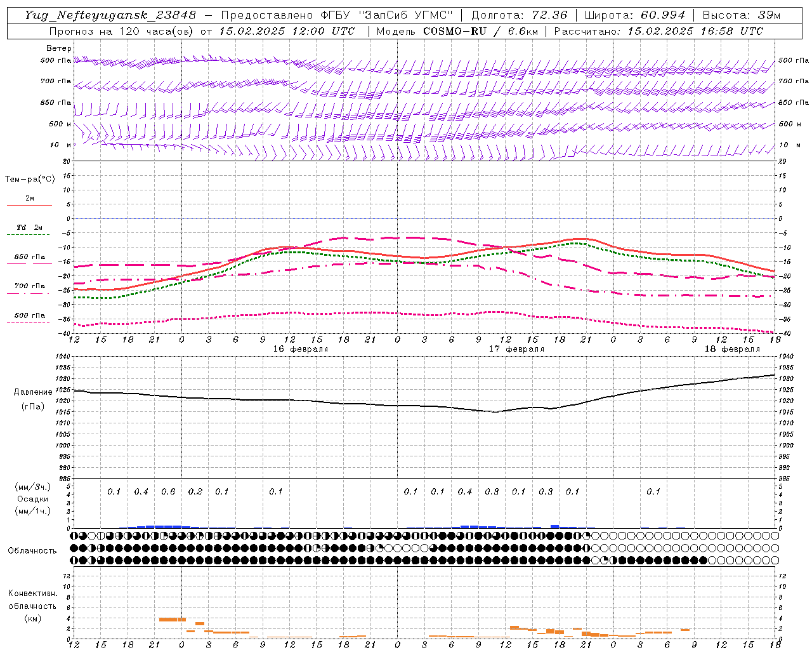Image resolution: width=812 pixels, height=650 pixels.
Task: Click the Тем-ра(°C) axis title
Action: coord(30,179)
